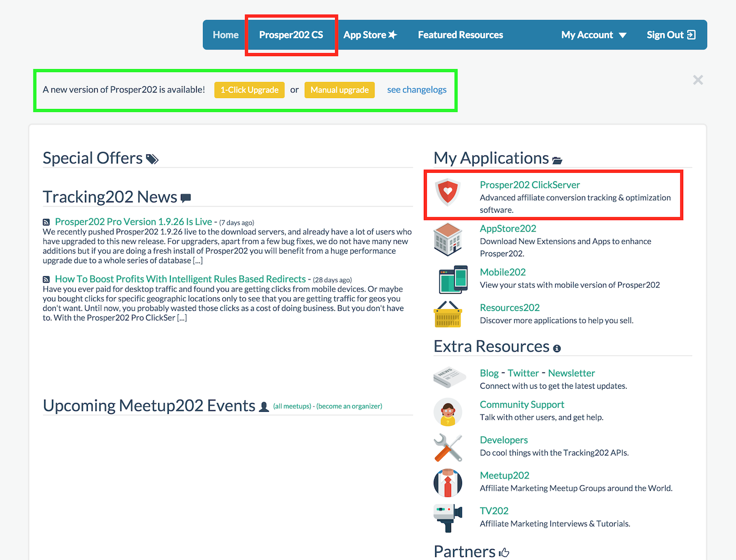The image size is (736, 560).
Task: Click the Developers wrench and screwdriver icon
Action: [x=447, y=448]
